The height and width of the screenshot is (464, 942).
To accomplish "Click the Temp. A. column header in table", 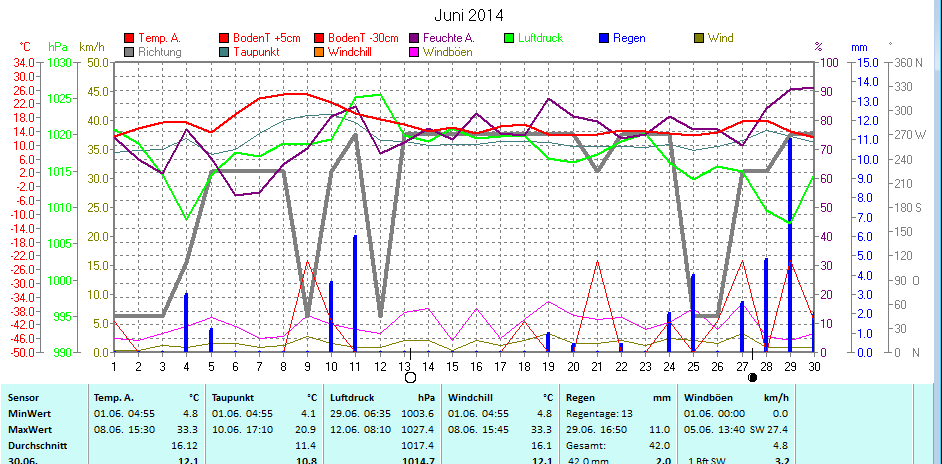I will [x=114, y=398].
